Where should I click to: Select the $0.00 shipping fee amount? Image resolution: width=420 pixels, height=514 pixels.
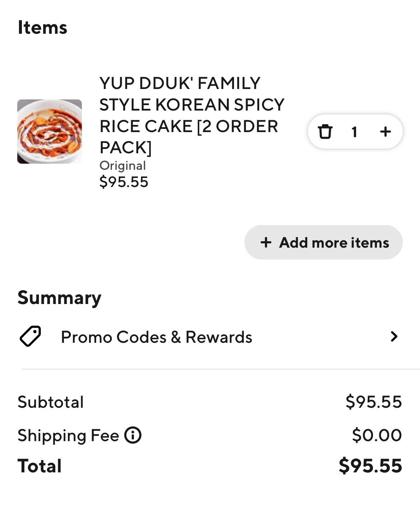(x=377, y=435)
